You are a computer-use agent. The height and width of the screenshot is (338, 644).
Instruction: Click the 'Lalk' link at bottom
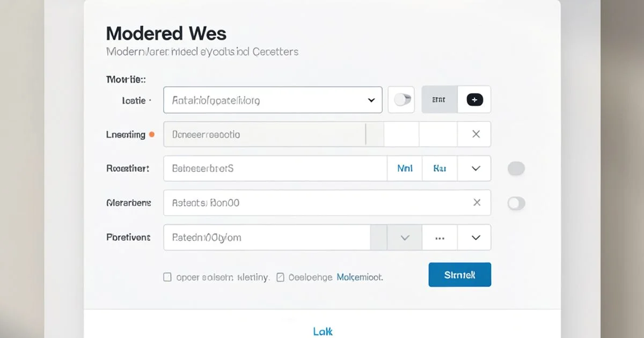(323, 332)
